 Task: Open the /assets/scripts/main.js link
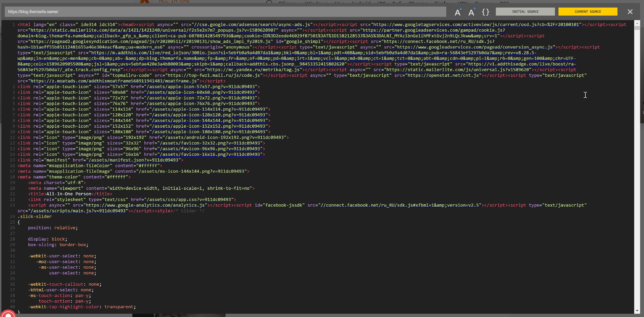pos(78,211)
